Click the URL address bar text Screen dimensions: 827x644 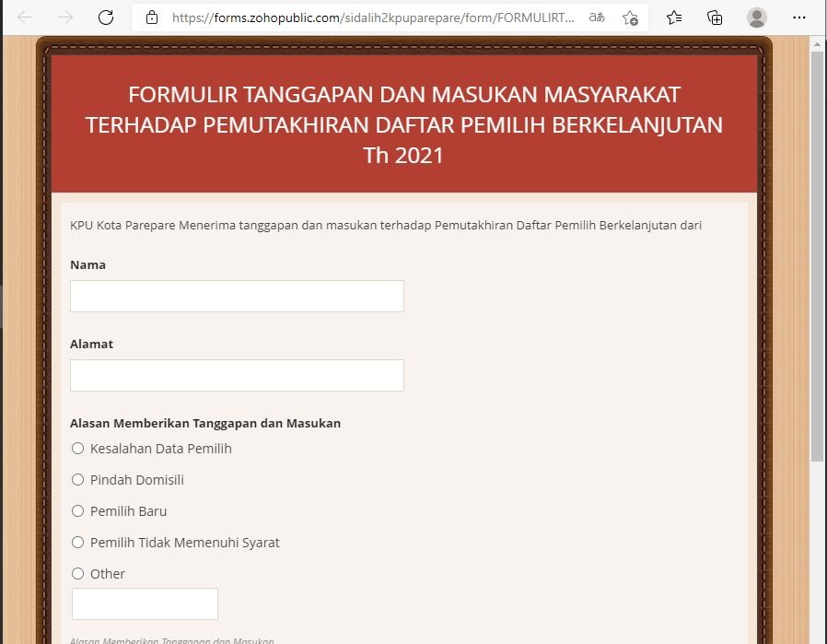click(373, 18)
